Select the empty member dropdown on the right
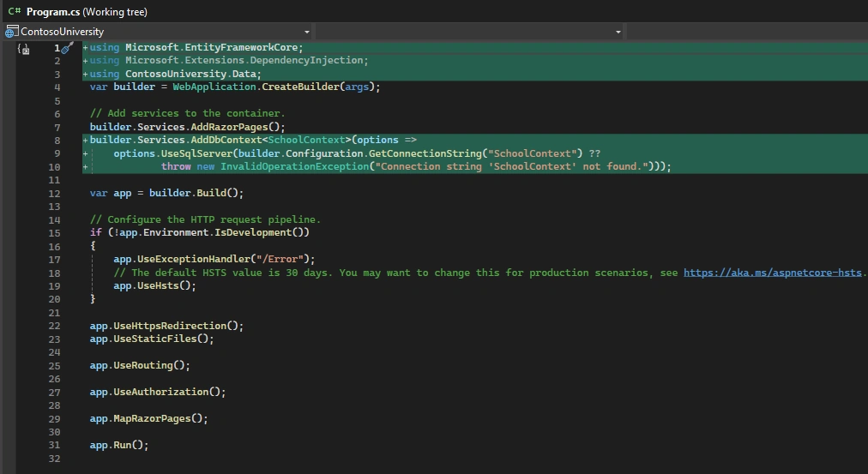This screenshot has width=868, height=474. click(x=747, y=32)
